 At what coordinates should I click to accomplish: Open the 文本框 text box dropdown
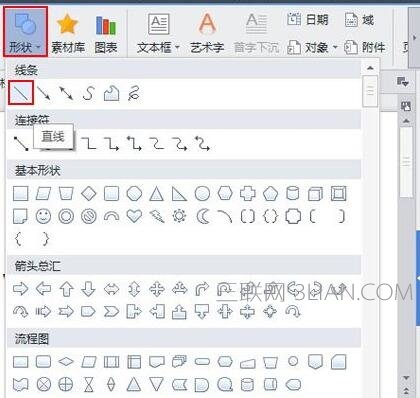[x=158, y=33]
